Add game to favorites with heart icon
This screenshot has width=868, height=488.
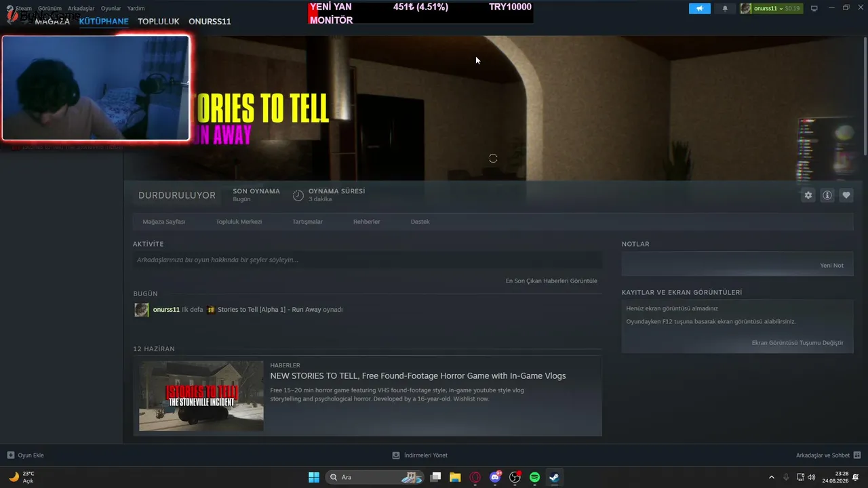point(846,195)
